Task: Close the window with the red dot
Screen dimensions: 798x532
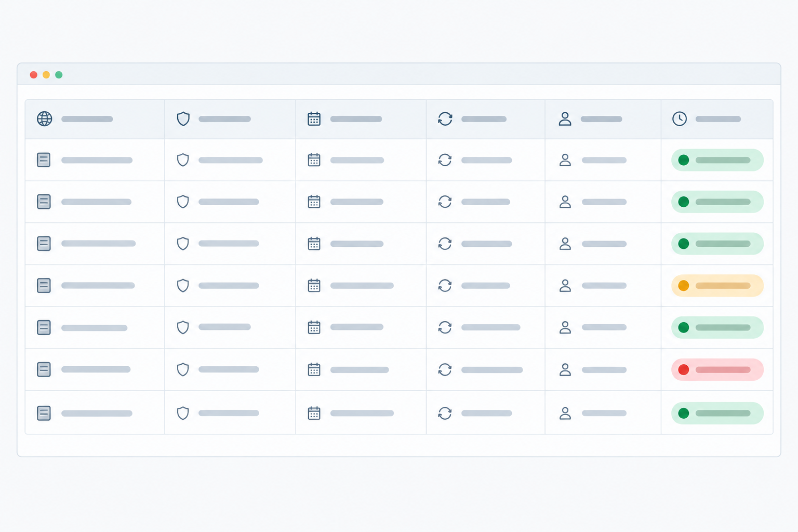Action: tap(34, 75)
